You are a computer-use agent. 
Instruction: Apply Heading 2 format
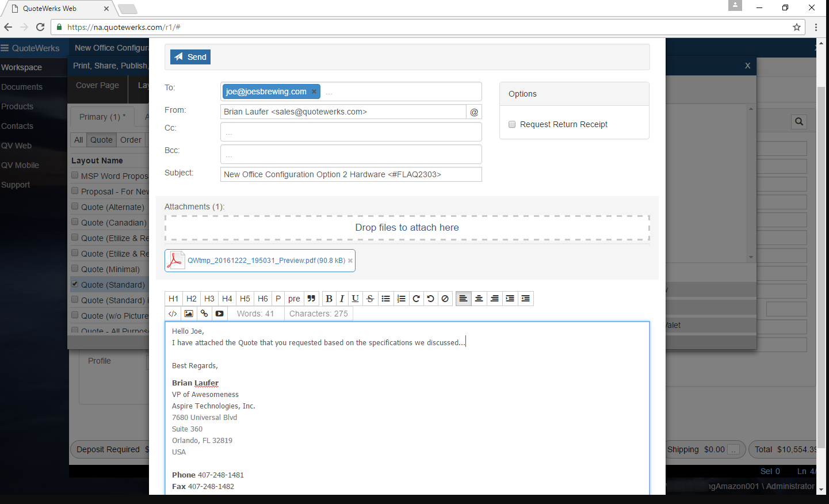(x=192, y=299)
